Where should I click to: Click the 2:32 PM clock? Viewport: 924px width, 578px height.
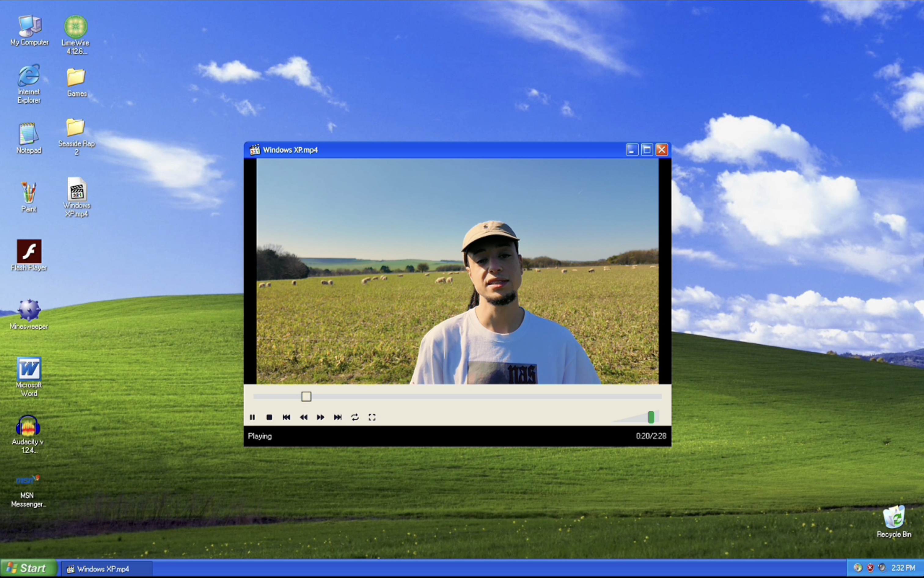pyautogui.click(x=903, y=568)
